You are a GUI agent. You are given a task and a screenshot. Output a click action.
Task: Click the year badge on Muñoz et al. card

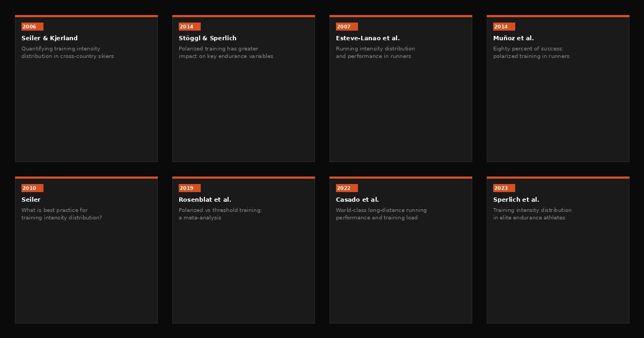504,27
